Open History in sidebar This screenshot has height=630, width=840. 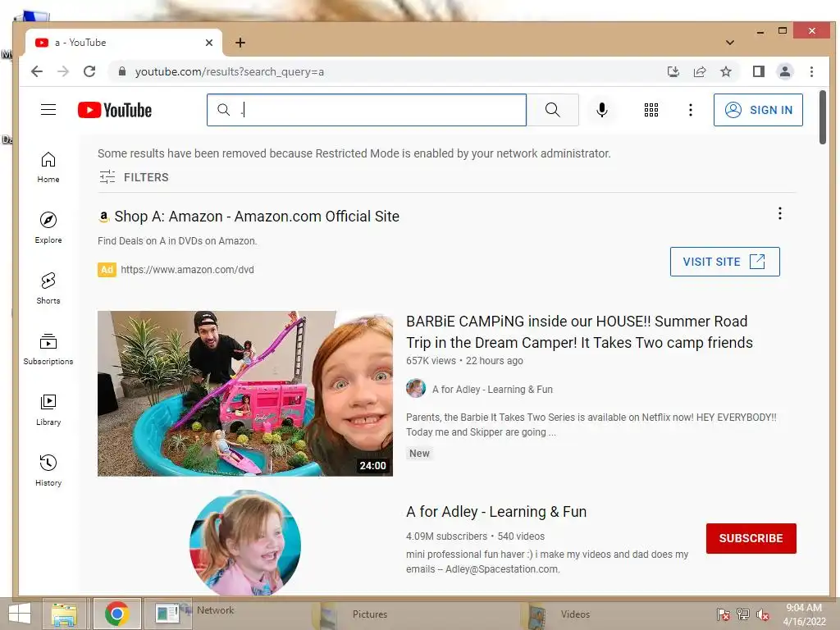[x=48, y=470]
